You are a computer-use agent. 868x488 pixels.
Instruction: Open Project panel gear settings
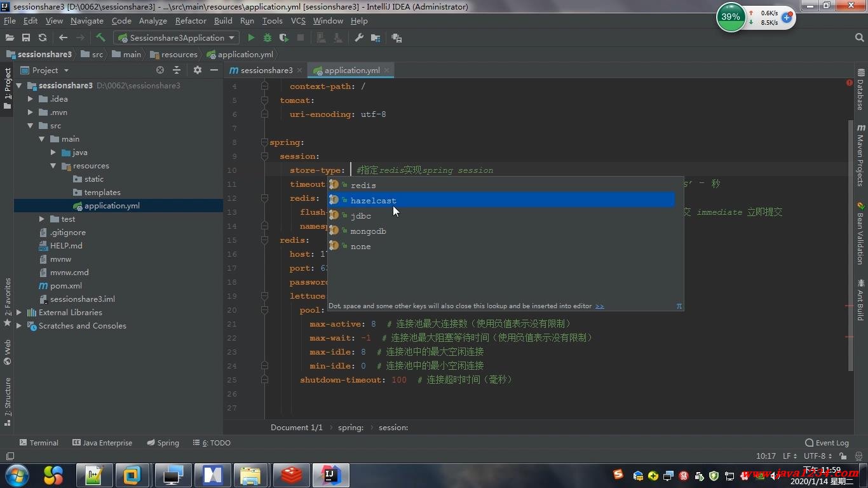198,70
